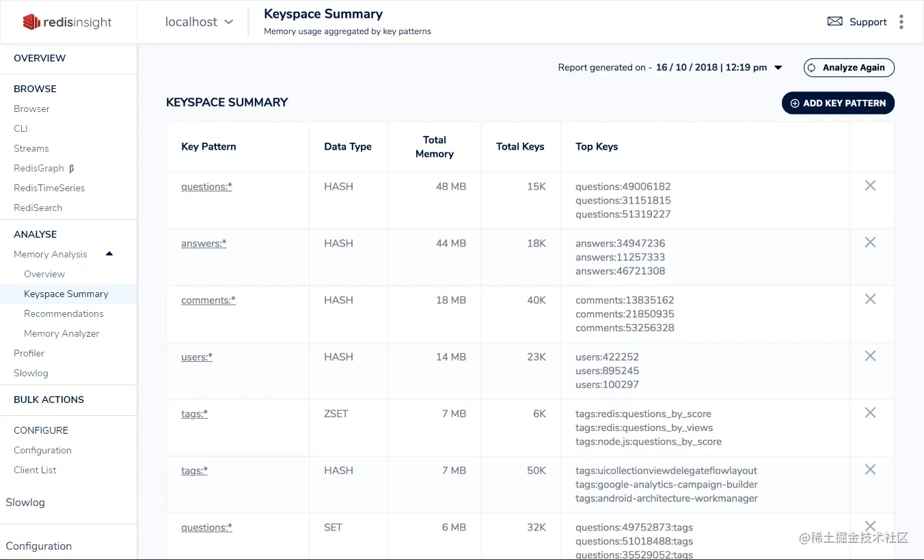
Task: Click the 40K total keys cell
Action: point(536,300)
